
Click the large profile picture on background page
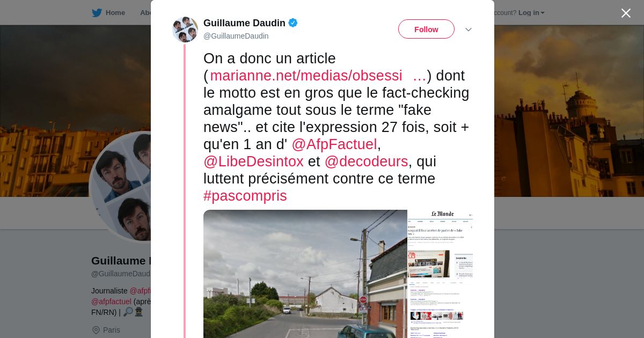pyautogui.click(x=120, y=187)
